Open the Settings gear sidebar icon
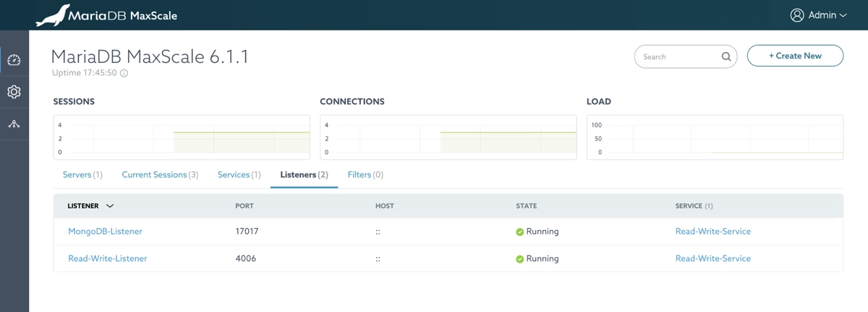The image size is (868, 312). (14, 92)
